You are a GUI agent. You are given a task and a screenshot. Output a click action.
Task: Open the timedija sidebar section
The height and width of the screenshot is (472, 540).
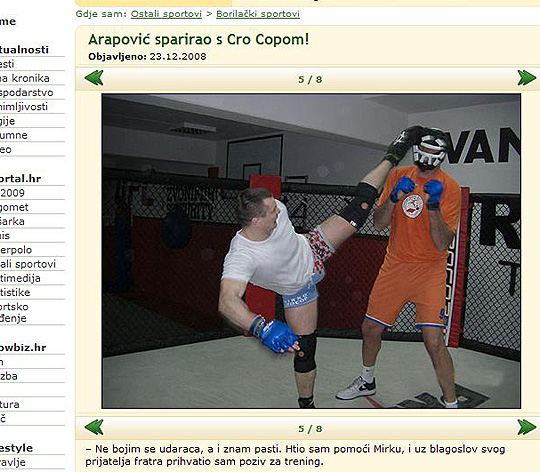(x=20, y=278)
